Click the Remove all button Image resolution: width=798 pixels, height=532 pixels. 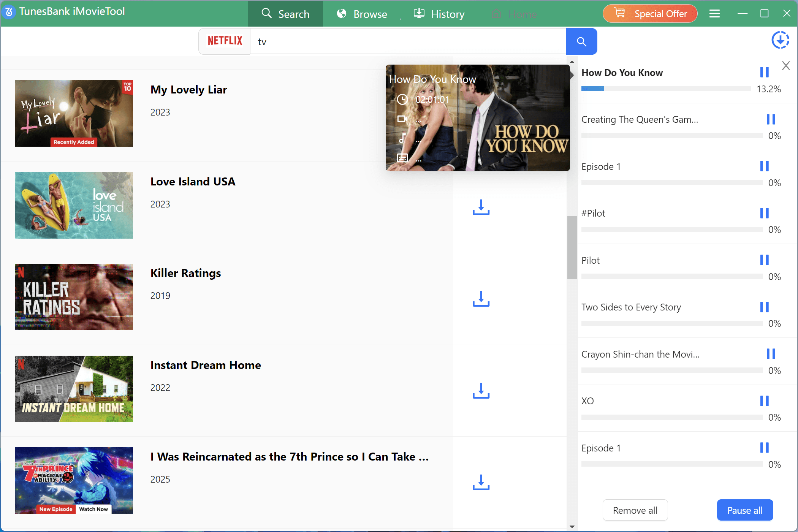point(635,510)
